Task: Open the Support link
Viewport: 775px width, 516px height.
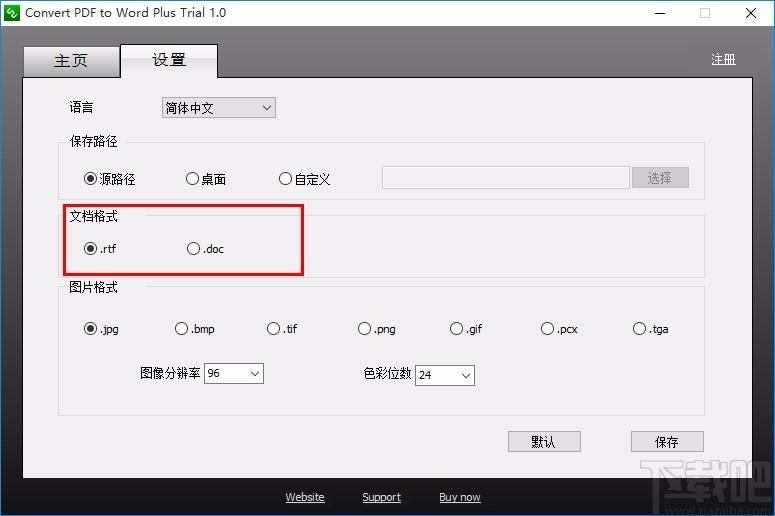Action: [382, 497]
